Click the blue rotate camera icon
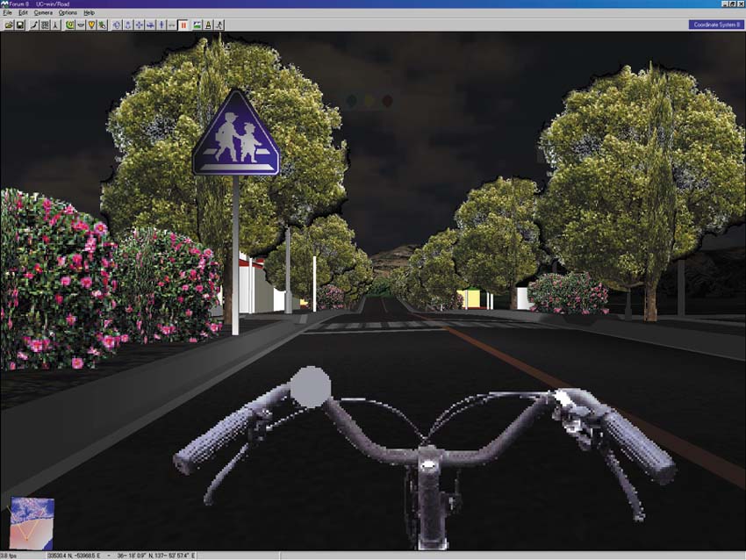 pos(117,25)
